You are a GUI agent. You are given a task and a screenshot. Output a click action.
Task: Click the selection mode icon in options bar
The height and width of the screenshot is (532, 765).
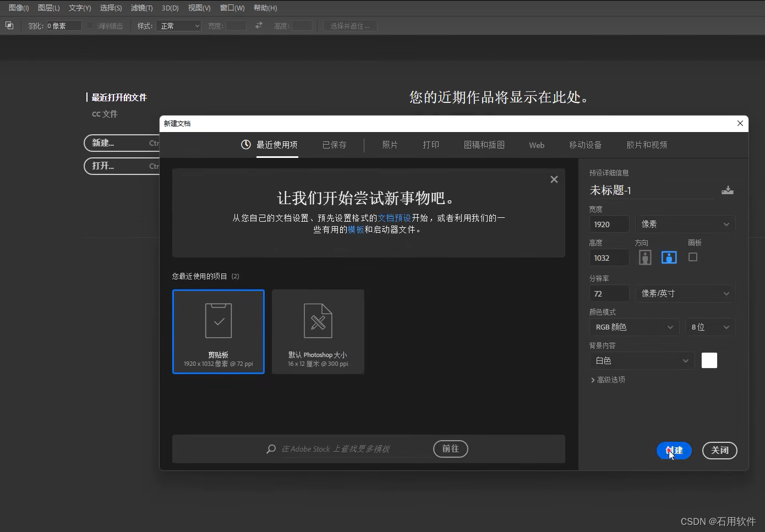pyautogui.click(x=9, y=25)
